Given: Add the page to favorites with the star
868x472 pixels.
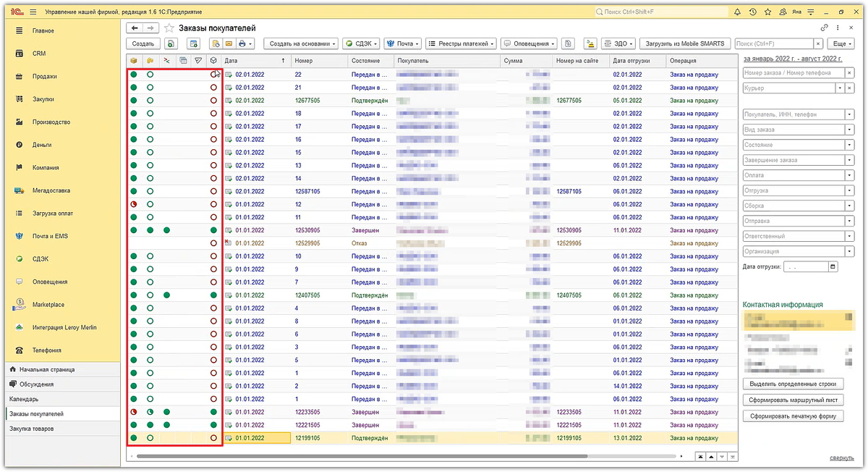Looking at the screenshot, I should tap(169, 28).
